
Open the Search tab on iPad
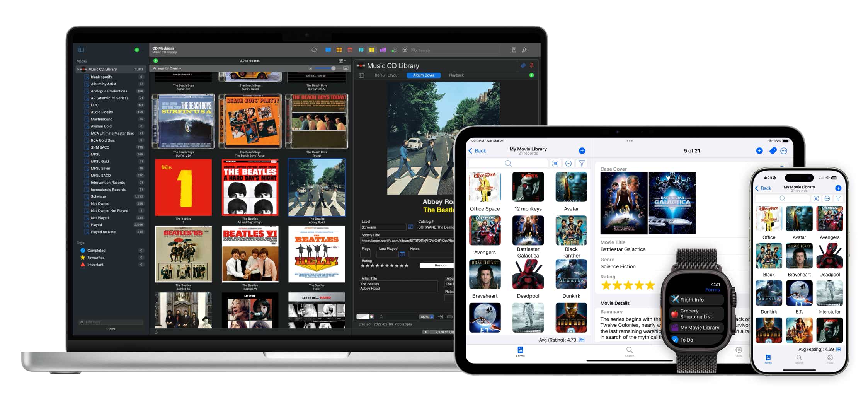629,352
